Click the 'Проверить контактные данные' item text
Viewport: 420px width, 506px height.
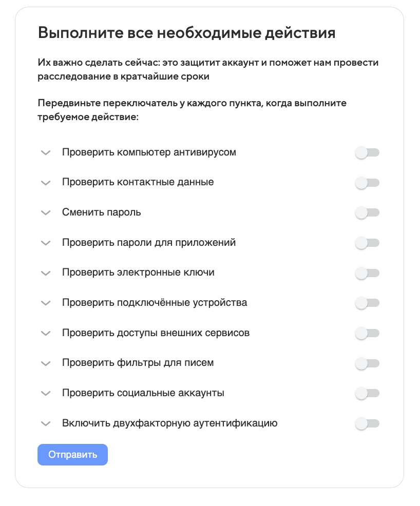pos(138,182)
